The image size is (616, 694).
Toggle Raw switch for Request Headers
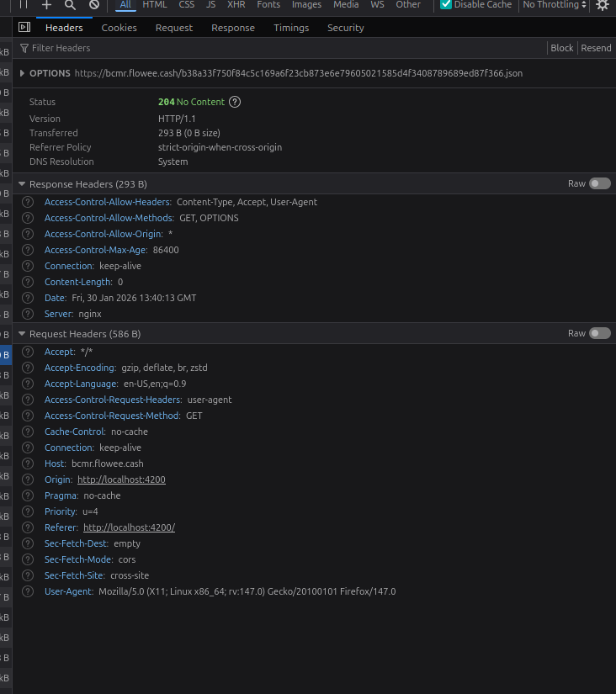point(599,333)
